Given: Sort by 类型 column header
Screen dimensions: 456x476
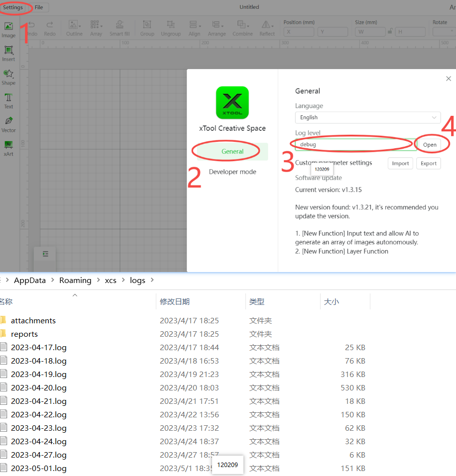Looking at the screenshot, I should (x=257, y=302).
